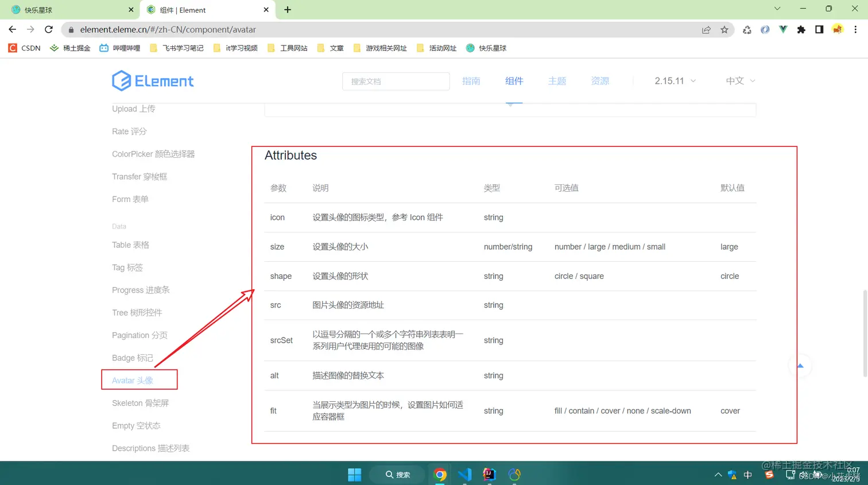Switch to the 组件 | Element tab

point(208,10)
